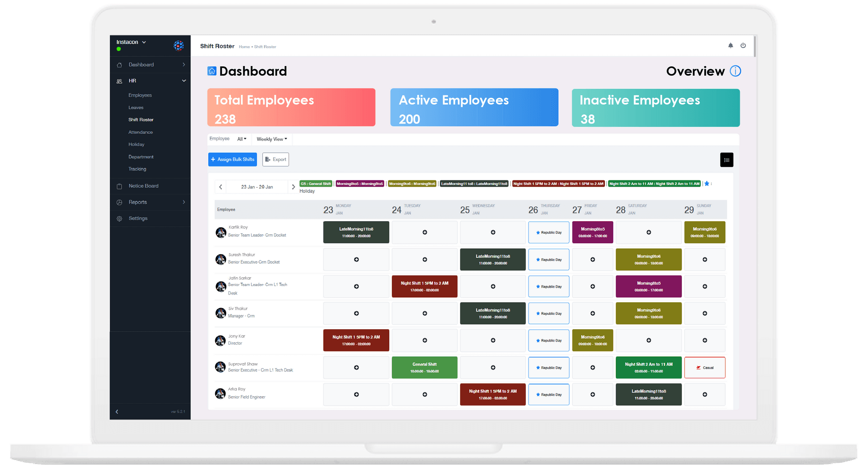Click the holiday star legend icon

(707, 184)
